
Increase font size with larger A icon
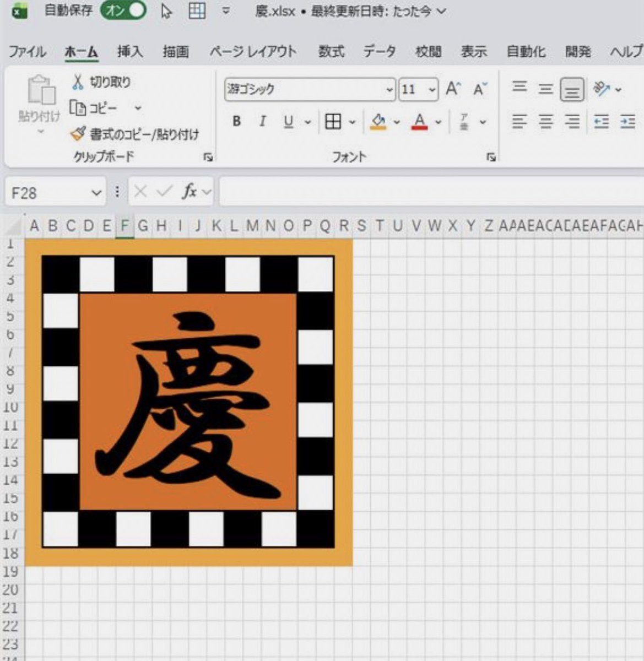point(453,89)
